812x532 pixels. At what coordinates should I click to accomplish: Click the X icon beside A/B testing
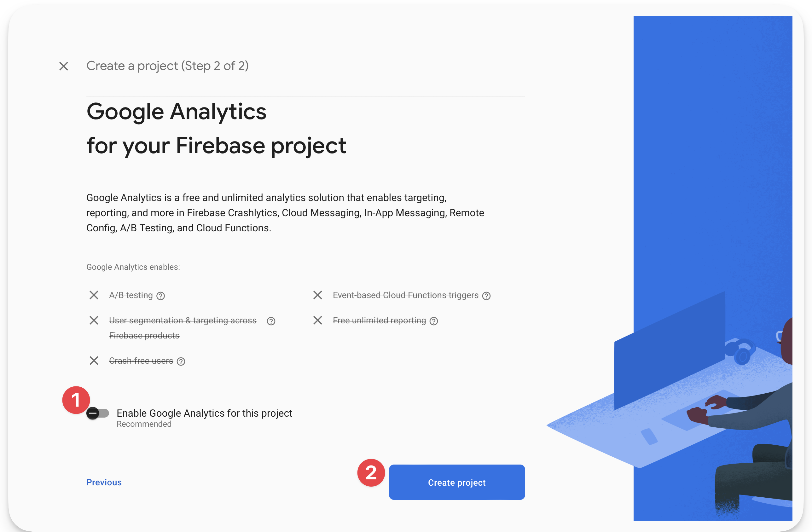point(94,295)
